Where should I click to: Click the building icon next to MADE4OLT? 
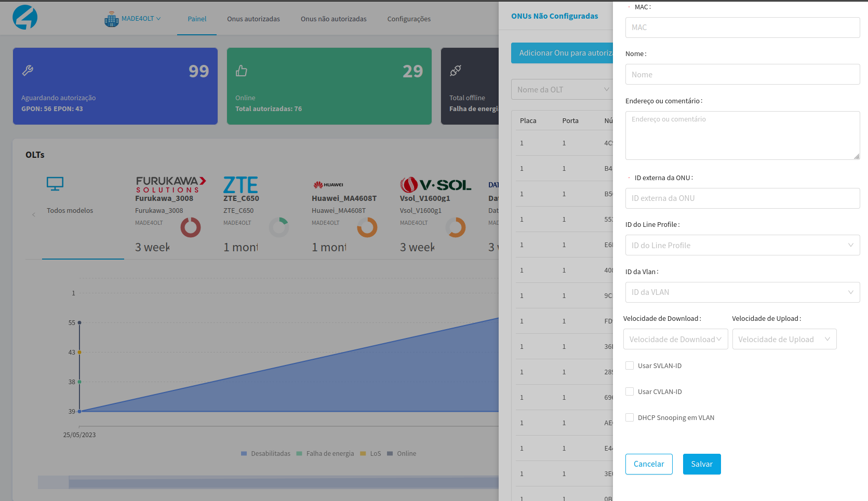[x=111, y=19]
